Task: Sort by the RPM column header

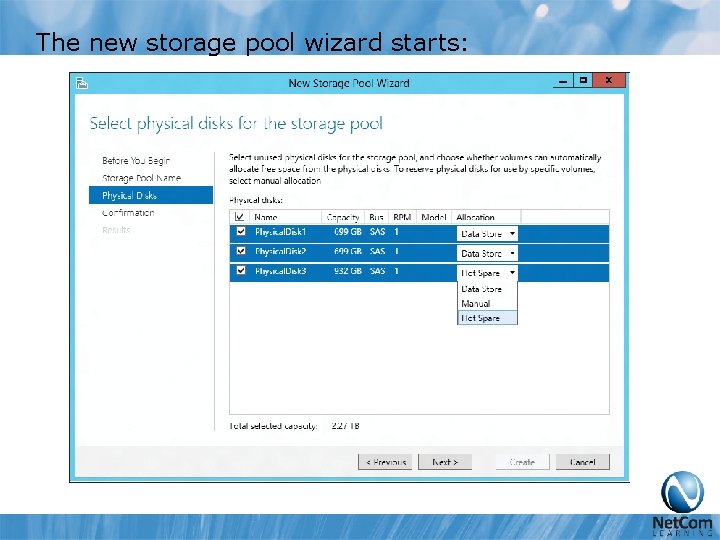Action: point(402,217)
